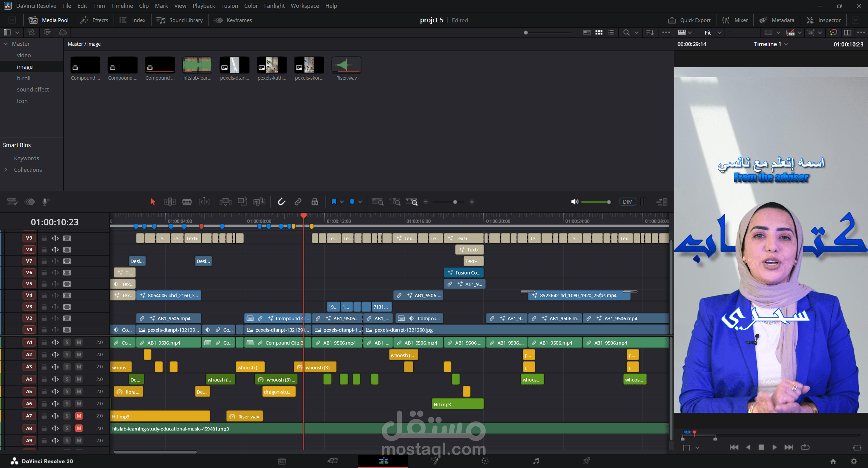The width and height of the screenshot is (868, 468).
Task: Open the Timeline View Options icon
Action: pos(12,202)
